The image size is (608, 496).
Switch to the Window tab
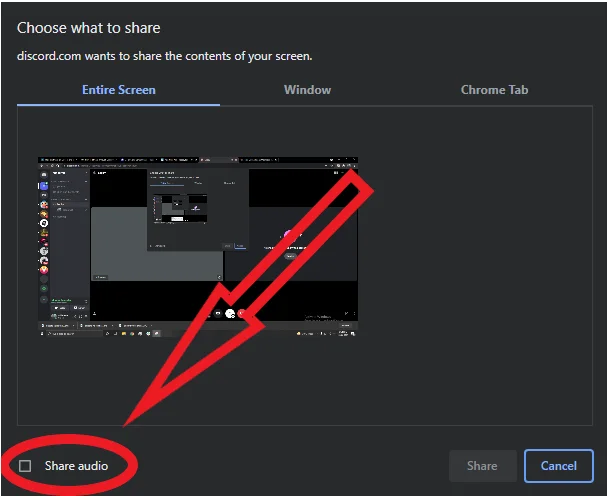click(307, 90)
